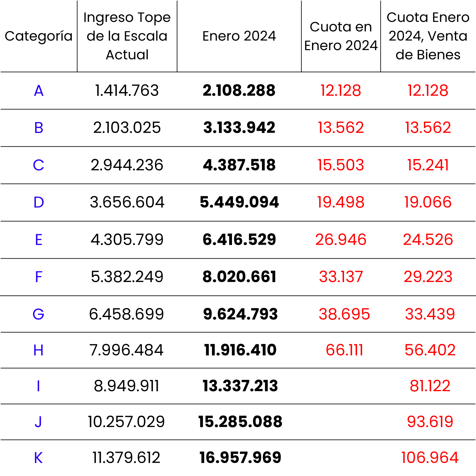Click the Categoría column header
The height and width of the screenshot is (476, 476).
(39, 36)
